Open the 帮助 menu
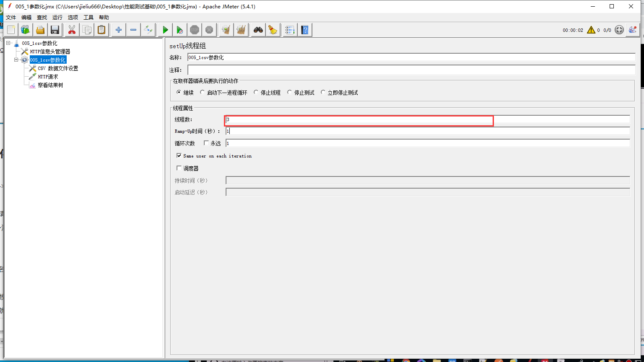This screenshot has width=644, height=362. click(104, 17)
